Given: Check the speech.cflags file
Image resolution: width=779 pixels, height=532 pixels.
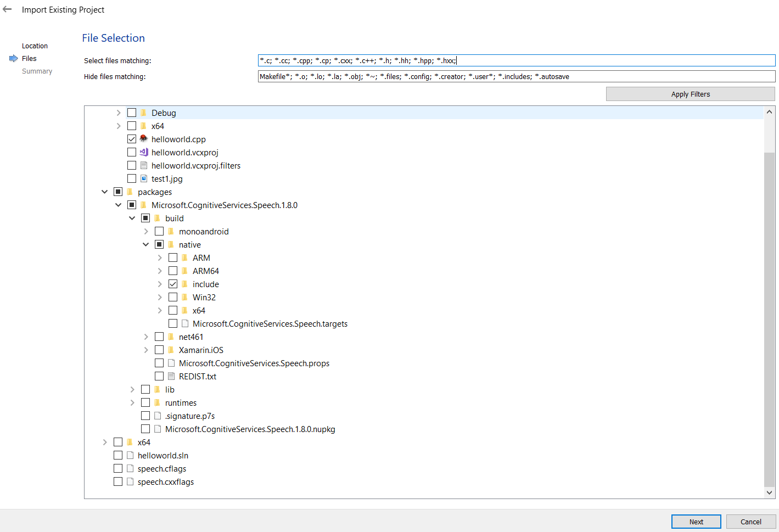Looking at the screenshot, I should [x=118, y=468].
